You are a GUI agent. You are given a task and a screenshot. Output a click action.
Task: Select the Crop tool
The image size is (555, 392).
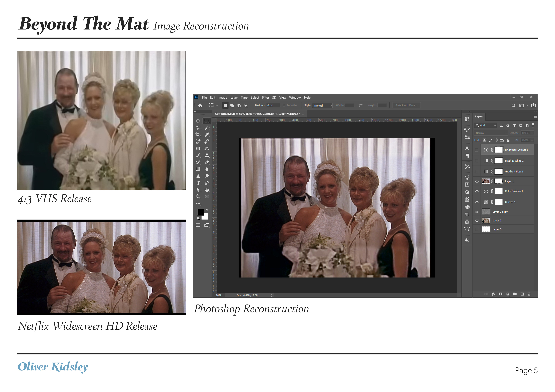coord(198,135)
